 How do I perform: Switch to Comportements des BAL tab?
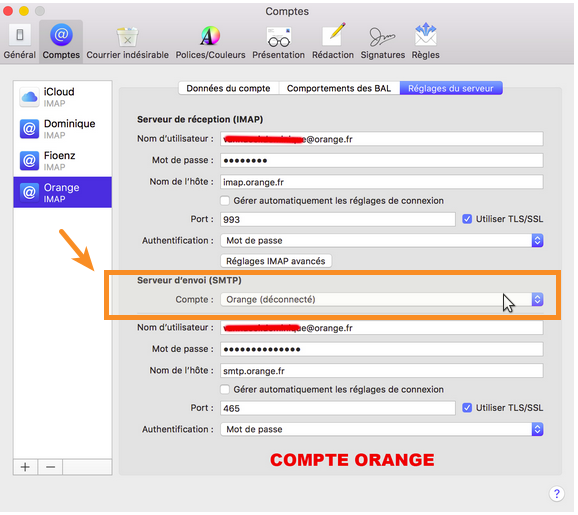(339, 88)
